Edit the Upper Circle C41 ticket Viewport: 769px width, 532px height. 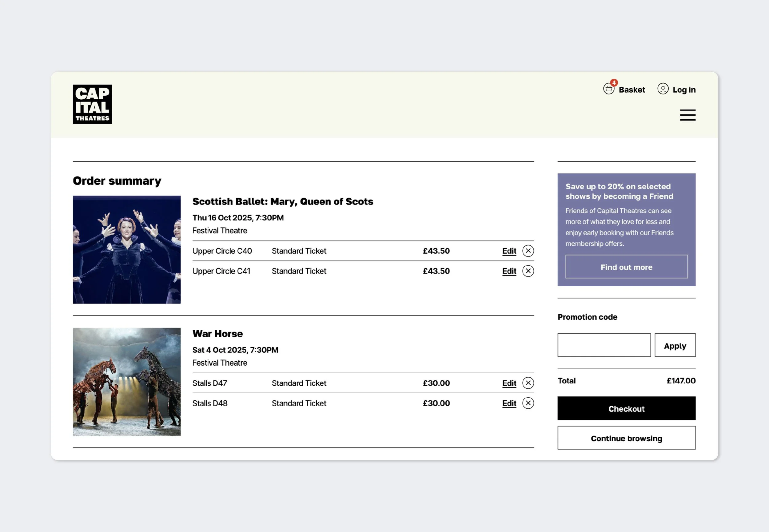coord(509,271)
